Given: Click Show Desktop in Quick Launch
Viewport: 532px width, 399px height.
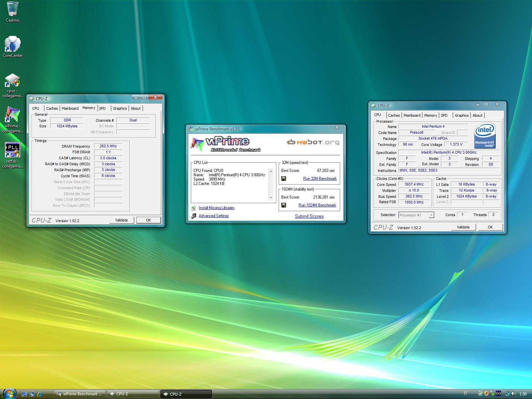Looking at the screenshot, I should click(24, 394).
